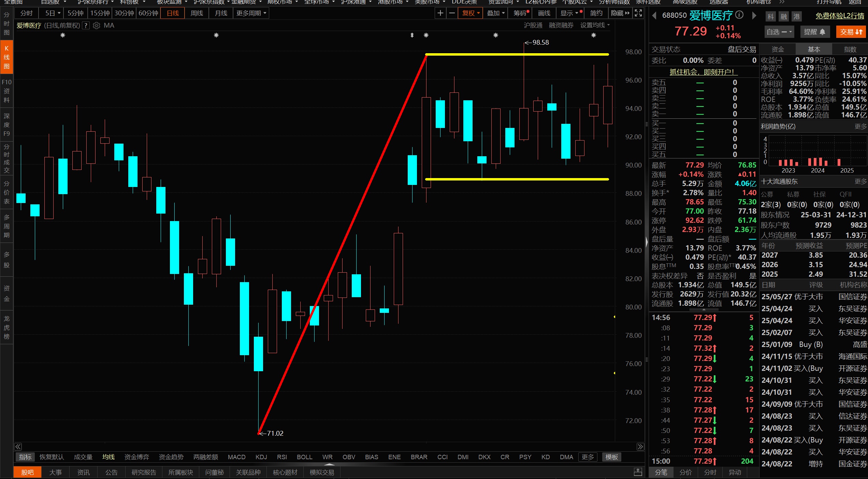Open the 更多周期 dropdown
The image size is (868, 479).
click(x=251, y=13)
